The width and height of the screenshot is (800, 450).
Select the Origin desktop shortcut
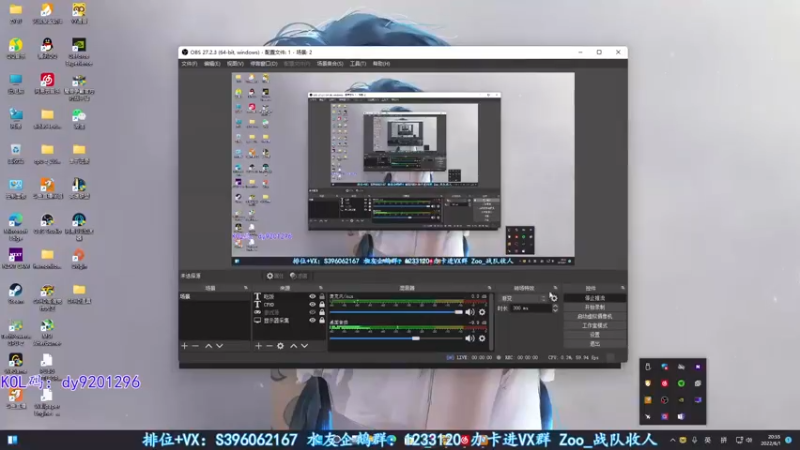pyautogui.click(x=79, y=258)
